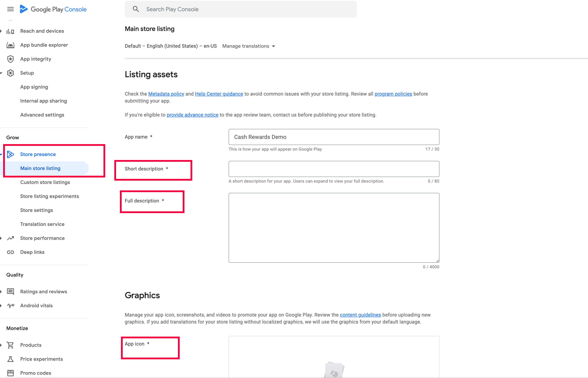Open the Manage translations dropdown
The image size is (588, 378).
click(249, 46)
